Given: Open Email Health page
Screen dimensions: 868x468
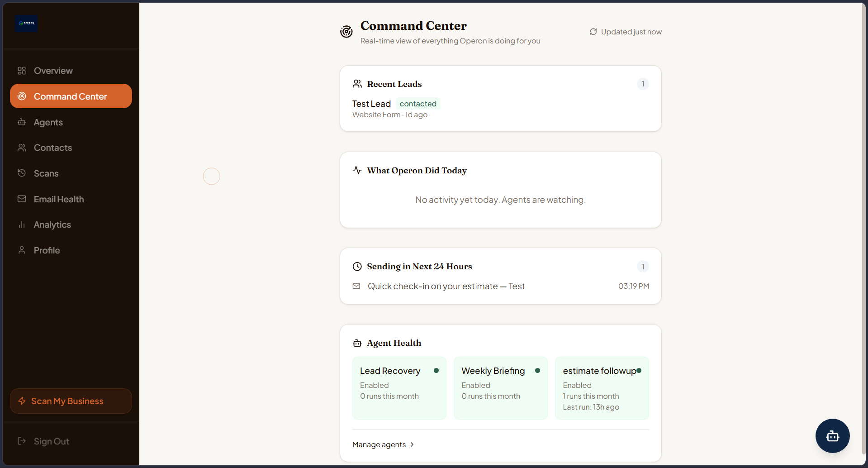Looking at the screenshot, I should 71,199.
